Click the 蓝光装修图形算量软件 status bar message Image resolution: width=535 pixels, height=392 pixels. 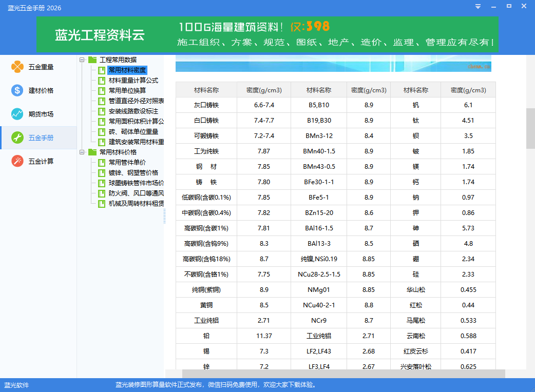pos(215,385)
